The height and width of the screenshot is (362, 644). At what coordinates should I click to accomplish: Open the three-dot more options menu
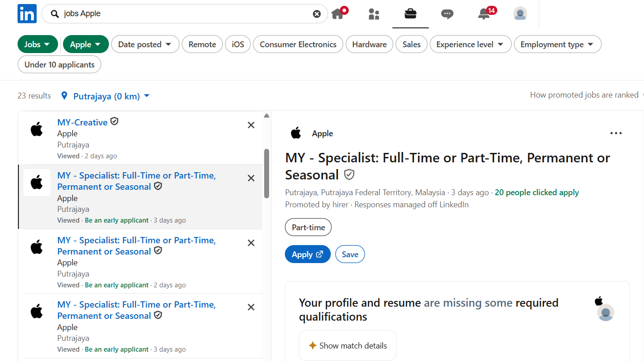[x=616, y=133]
